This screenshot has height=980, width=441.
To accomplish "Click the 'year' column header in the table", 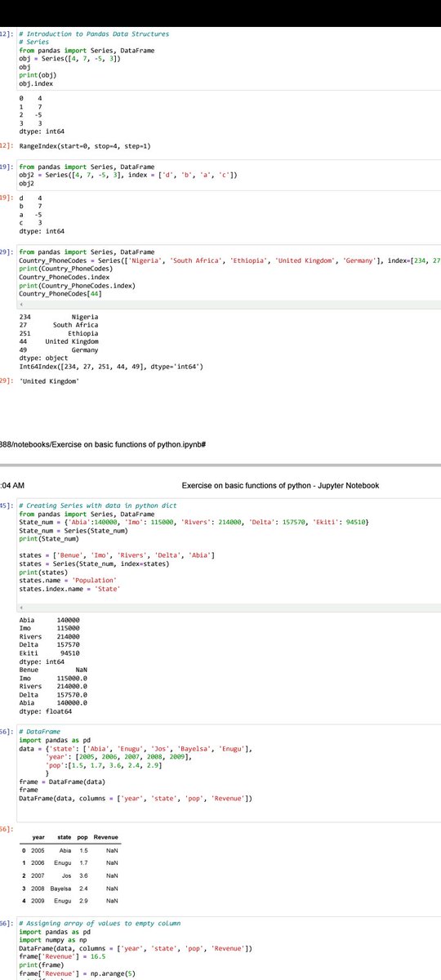I will point(38,839).
